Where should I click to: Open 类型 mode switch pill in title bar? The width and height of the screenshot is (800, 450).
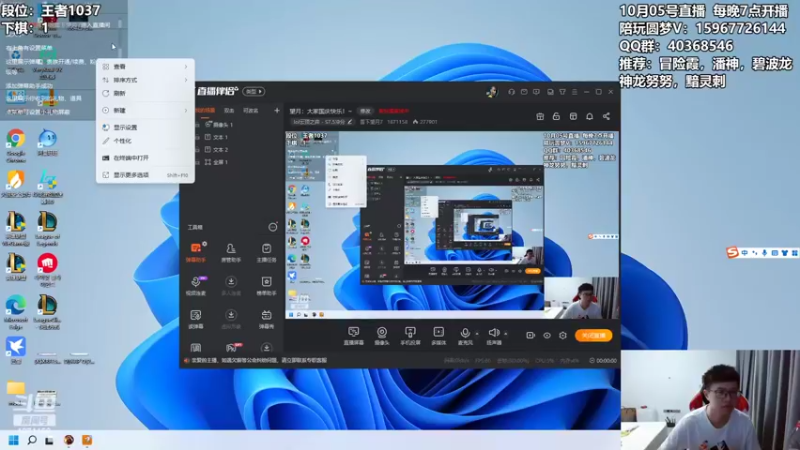tap(254, 91)
